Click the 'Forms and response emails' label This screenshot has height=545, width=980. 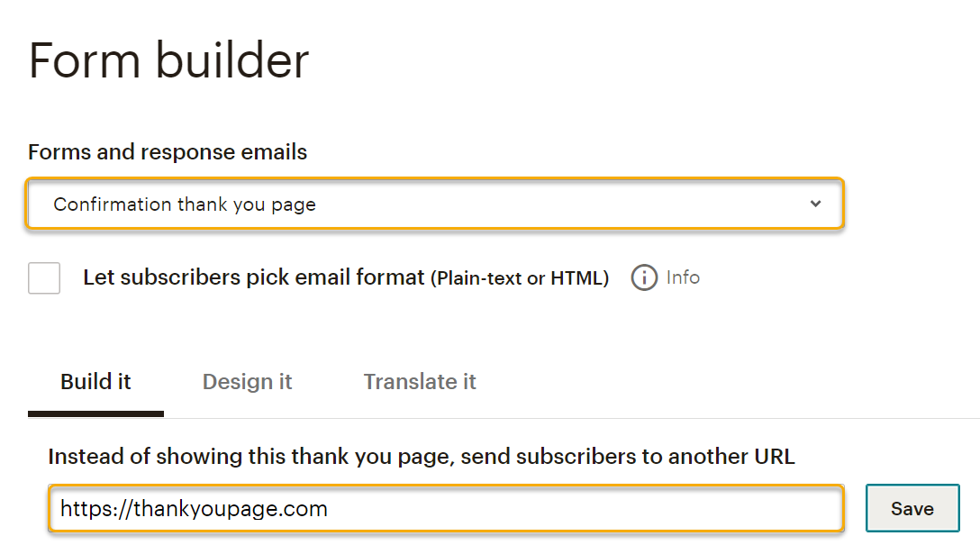(x=168, y=152)
